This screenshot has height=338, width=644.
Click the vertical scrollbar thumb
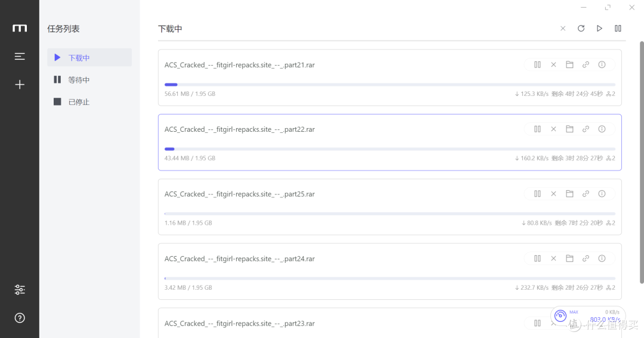642,162
